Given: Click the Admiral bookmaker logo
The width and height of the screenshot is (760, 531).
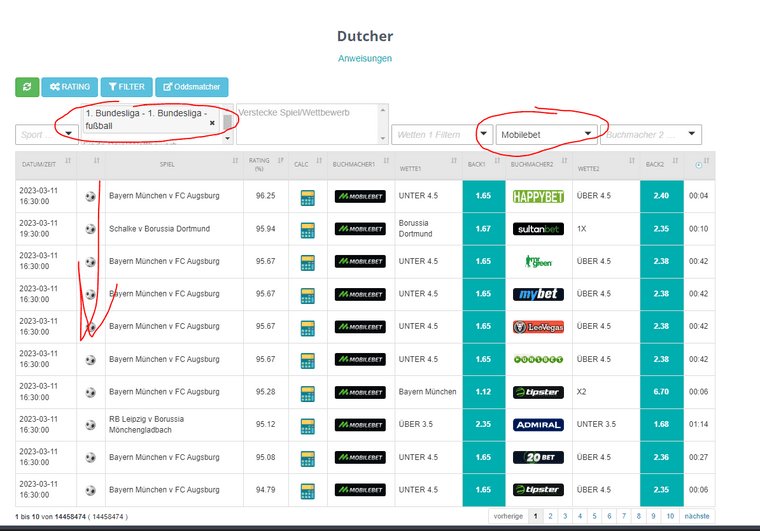Looking at the screenshot, I should point(538,425).
